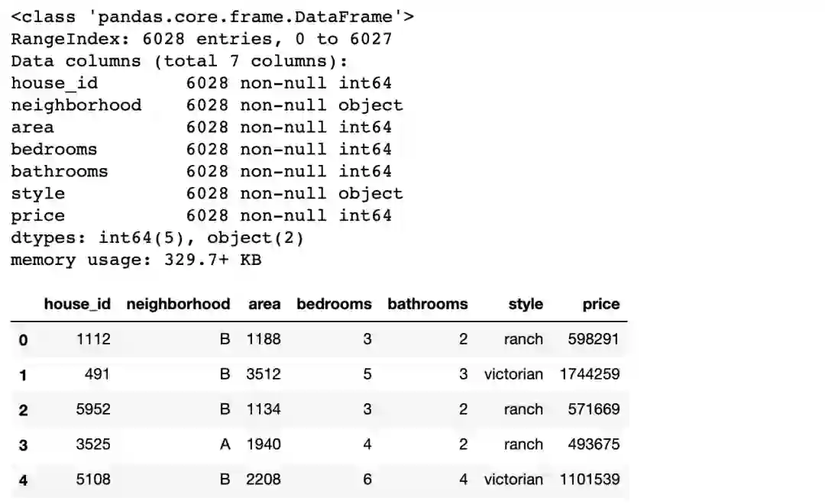Click the style column header
825x504 pixels.
(x=526, y=304)
